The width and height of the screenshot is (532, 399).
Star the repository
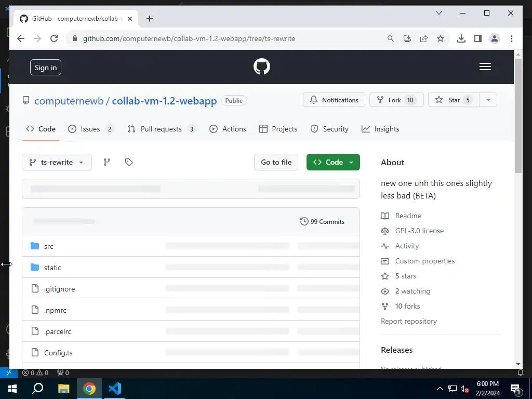tap(454, 100)
